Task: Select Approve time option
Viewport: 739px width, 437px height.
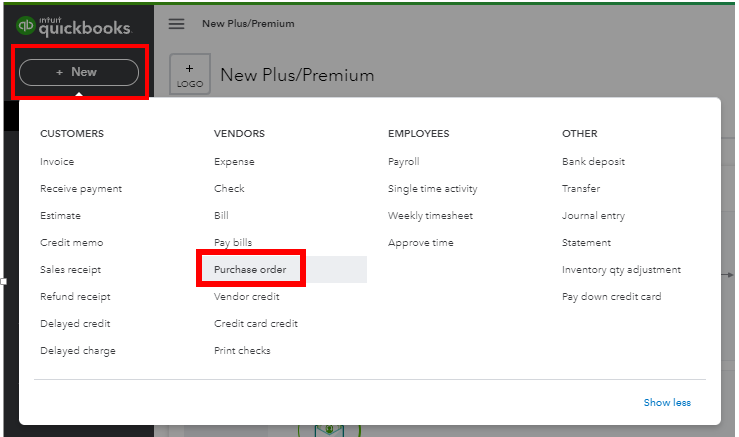Action: (421, 242)
